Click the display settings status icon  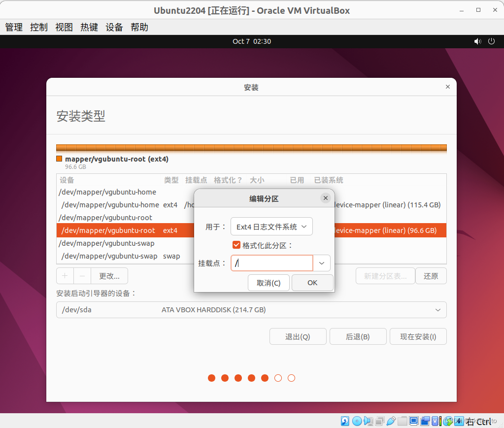coord(414,421)
